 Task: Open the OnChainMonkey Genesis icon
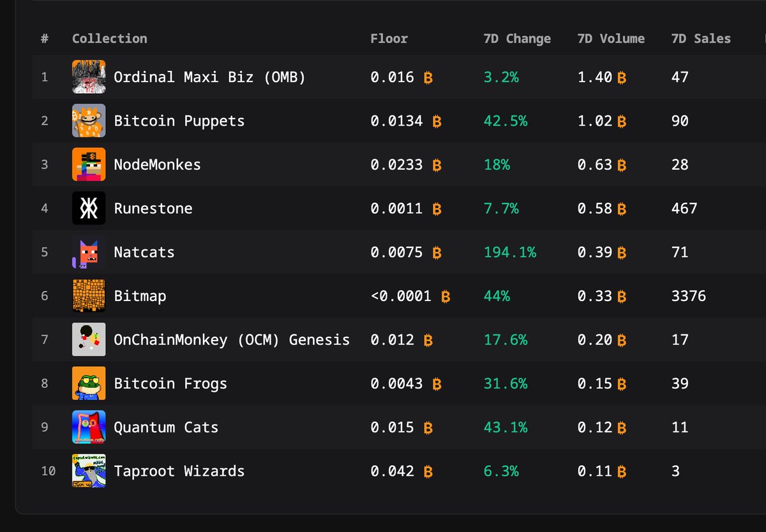89,340
